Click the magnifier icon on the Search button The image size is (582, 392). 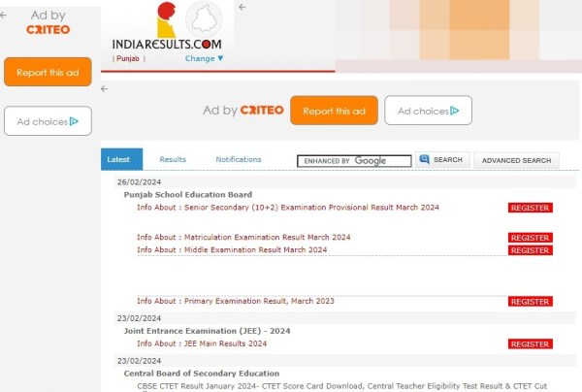424,159
